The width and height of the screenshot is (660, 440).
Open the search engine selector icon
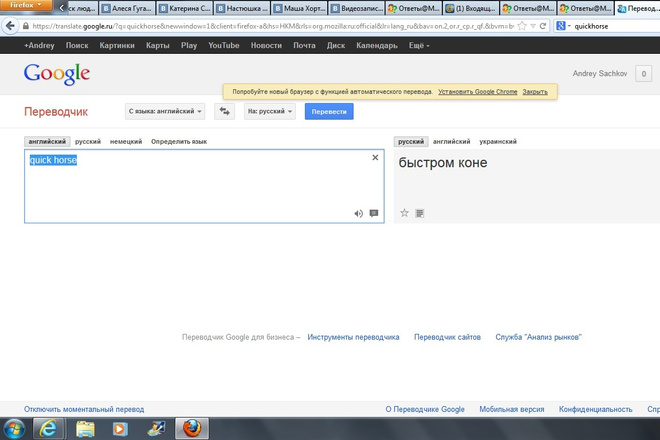click(x=561, y=26)
